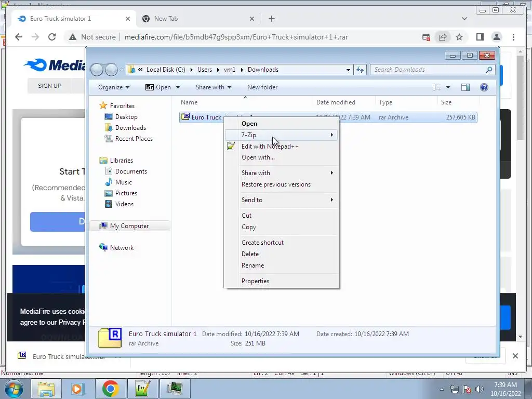Open the Share with toolbar dropdown
Screen dimensions: 532x399
pyautogui.click(x=214, y=87)
